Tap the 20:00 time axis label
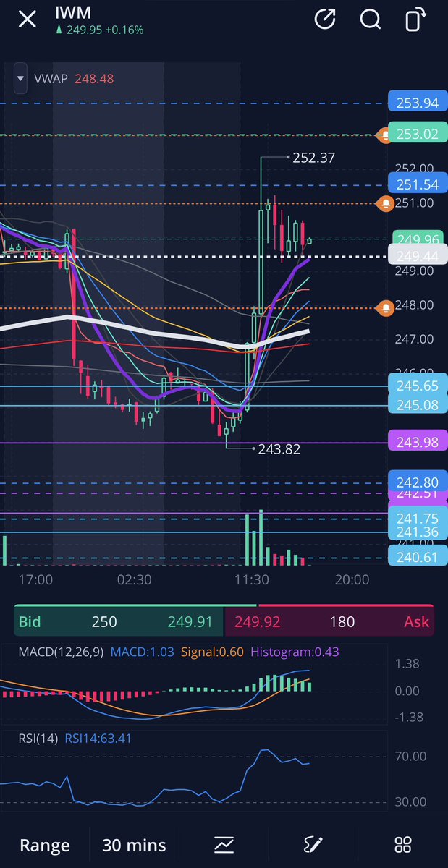 coord(352,580)
